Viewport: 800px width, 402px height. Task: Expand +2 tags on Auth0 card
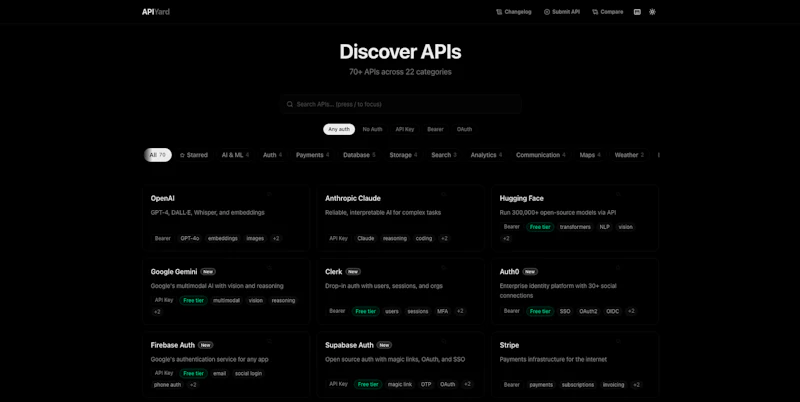coord(631,311)
